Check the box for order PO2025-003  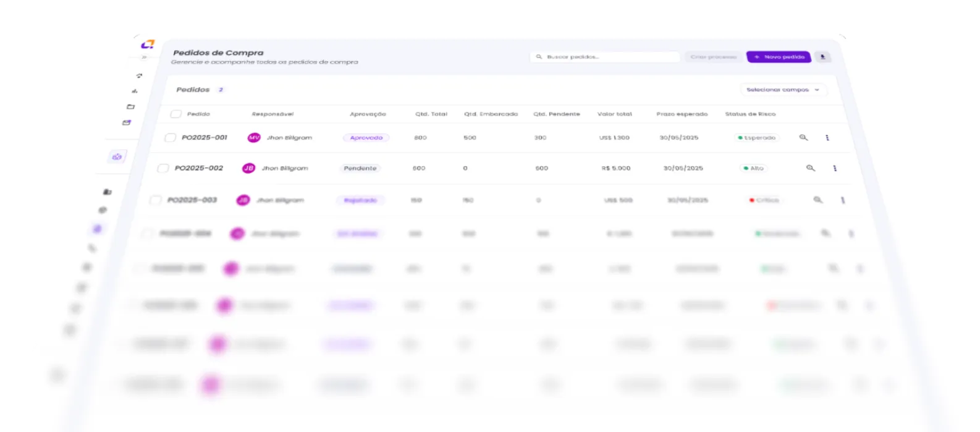coord(156,200)
